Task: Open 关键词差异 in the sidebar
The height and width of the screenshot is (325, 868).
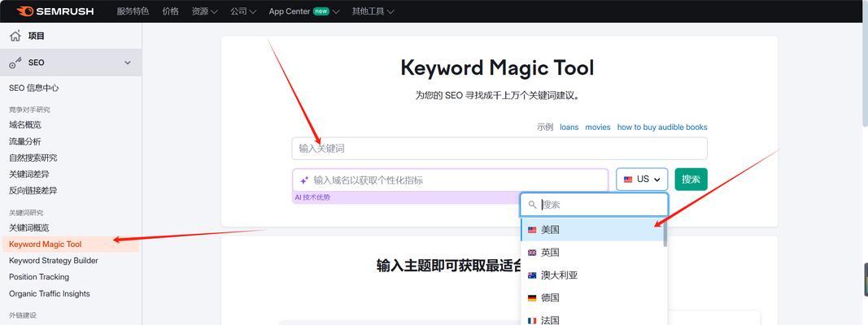Action: click(x=28, y=174)
